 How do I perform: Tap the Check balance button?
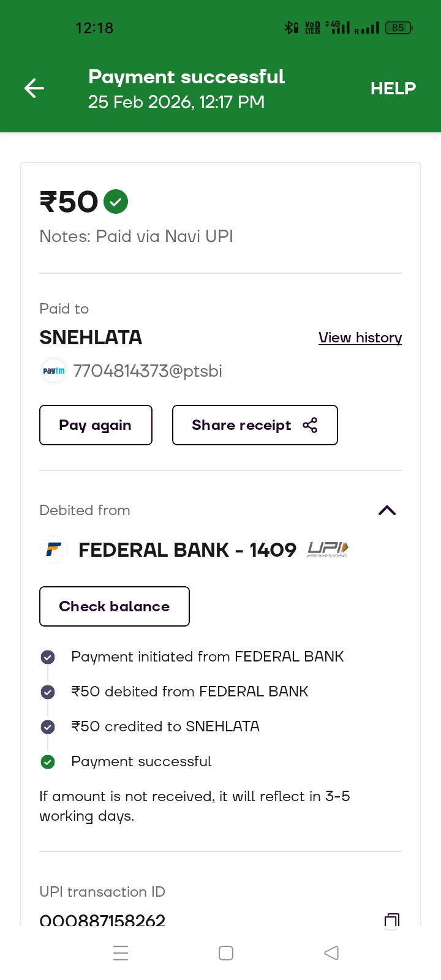[115, 606]
